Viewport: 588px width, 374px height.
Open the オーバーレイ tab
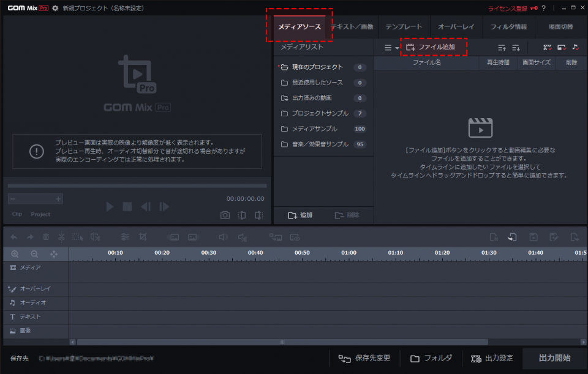[456, 26]
